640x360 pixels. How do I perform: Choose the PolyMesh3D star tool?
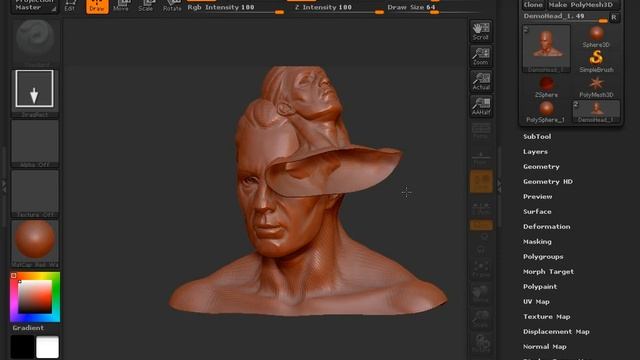point(596,87)
